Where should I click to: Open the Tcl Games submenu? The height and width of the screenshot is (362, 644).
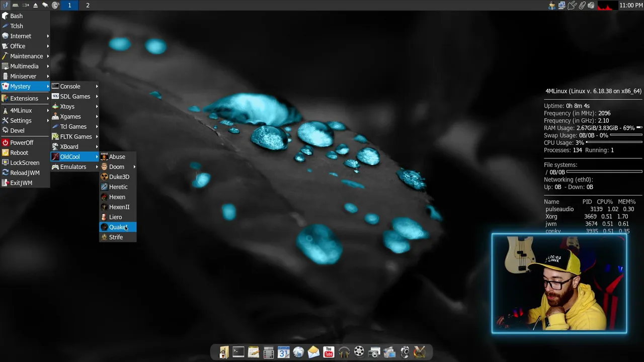pyautogui.click(x=75, y=127)
